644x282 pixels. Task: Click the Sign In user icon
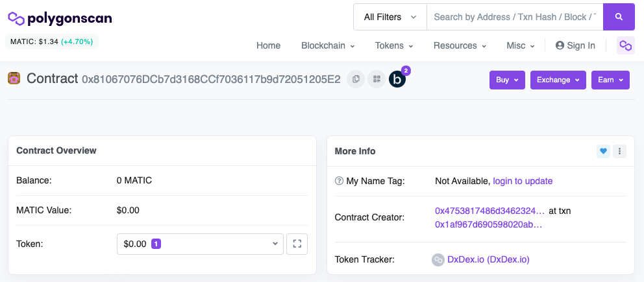click(560, 45)
